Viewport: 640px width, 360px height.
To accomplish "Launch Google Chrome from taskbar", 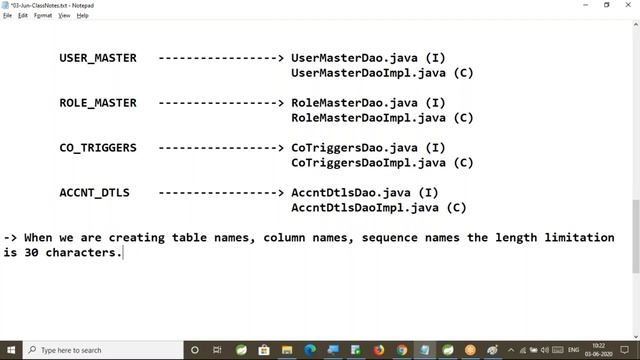I will point(402,350).
